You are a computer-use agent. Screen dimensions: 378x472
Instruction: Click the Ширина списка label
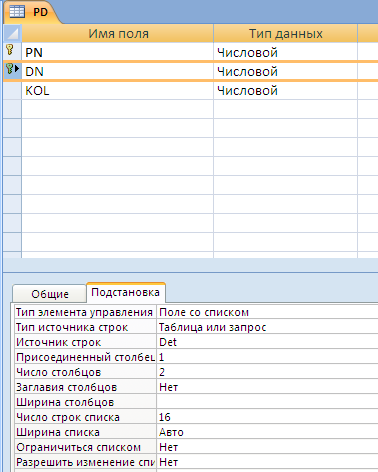click(58, 432)
